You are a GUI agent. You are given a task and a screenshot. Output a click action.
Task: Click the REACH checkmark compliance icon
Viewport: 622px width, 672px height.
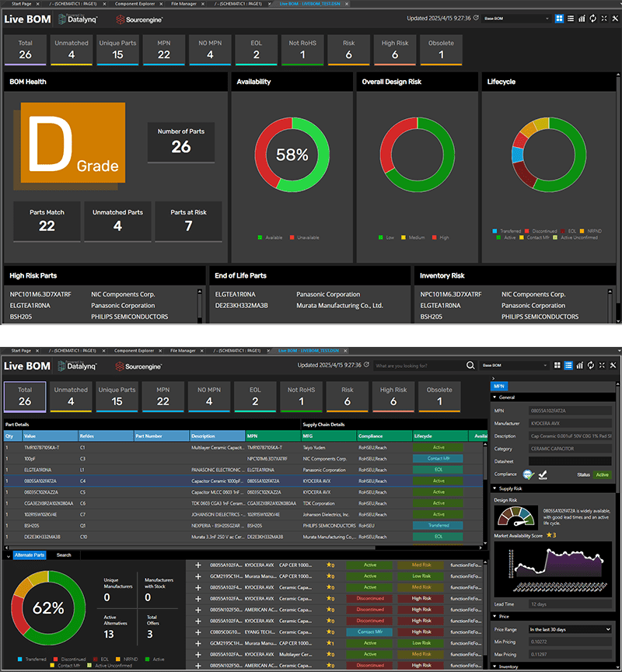pyautogui.click(x=543, y=474)
